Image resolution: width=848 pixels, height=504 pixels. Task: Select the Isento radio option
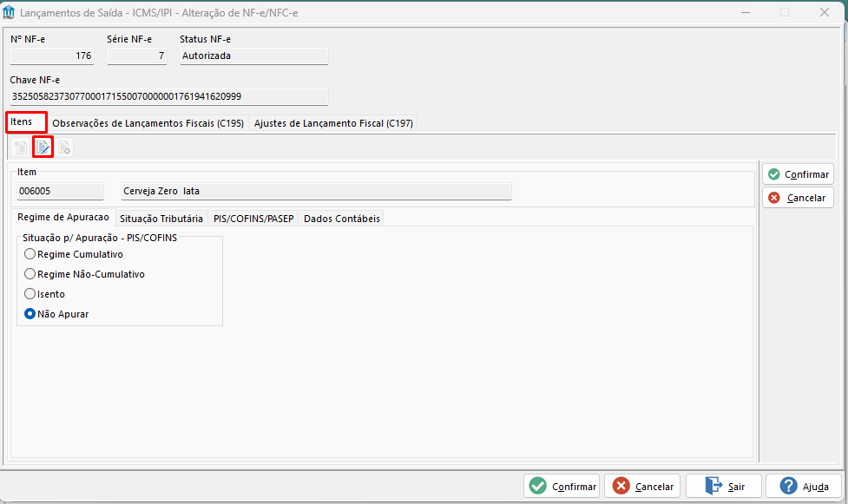45,294
